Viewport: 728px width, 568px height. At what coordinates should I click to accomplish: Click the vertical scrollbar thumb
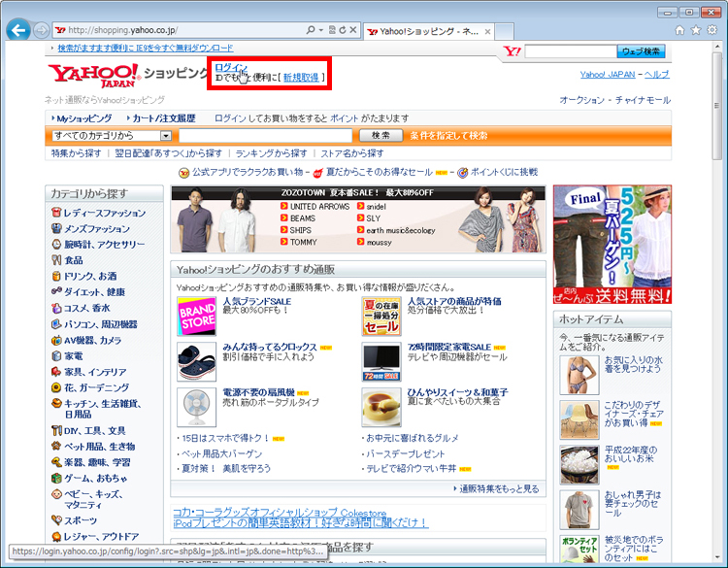(717, 106)
